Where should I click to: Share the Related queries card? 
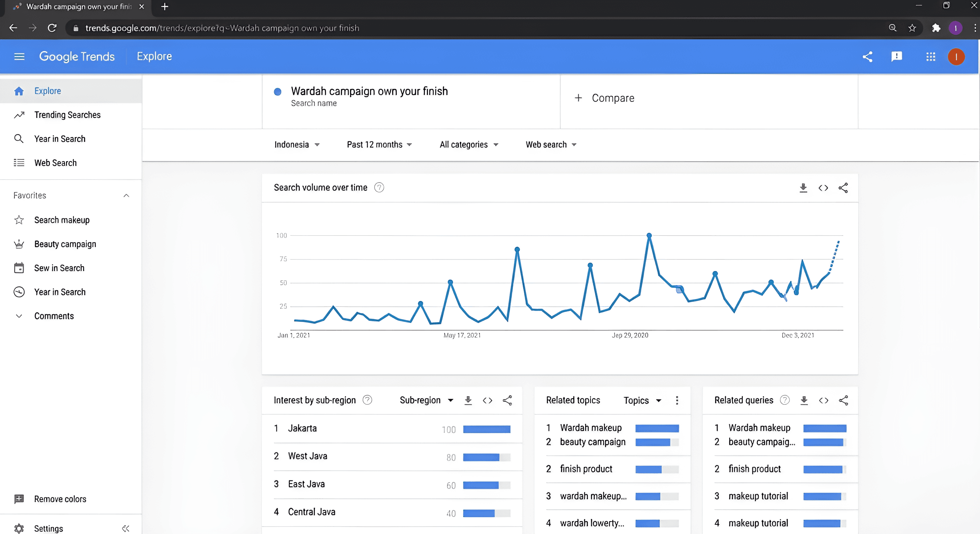tap(843, 400)
